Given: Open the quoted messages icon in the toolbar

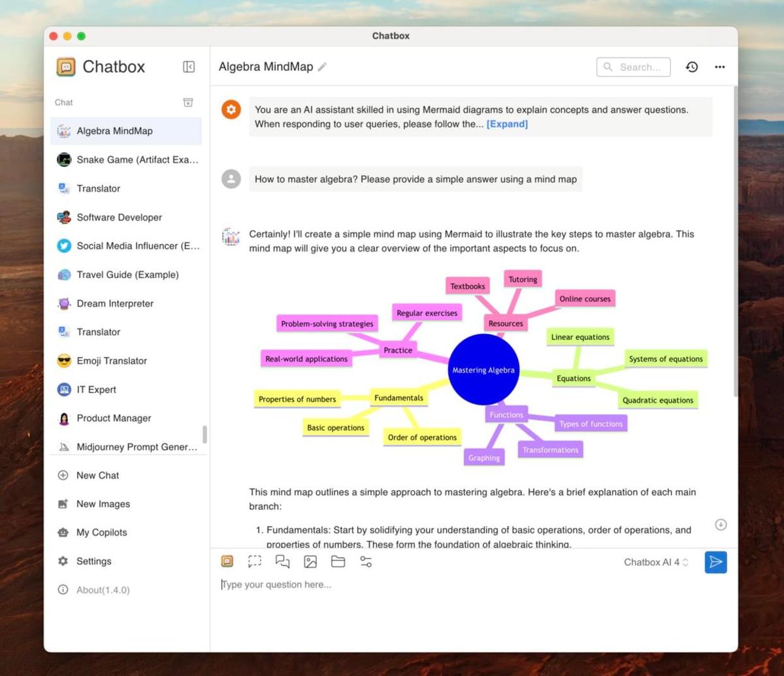Looking at the screenshot, I should (282, 561).
